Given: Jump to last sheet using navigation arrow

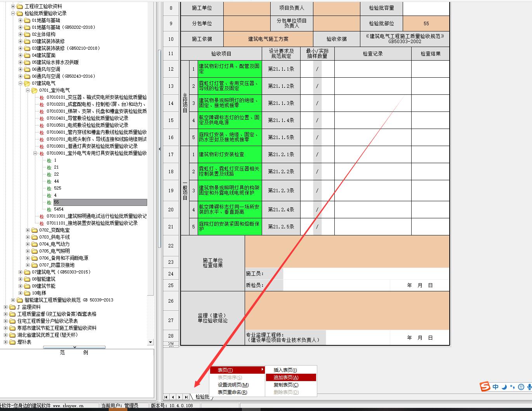Looking at the screenshot, I should click(x=186, y=397).
